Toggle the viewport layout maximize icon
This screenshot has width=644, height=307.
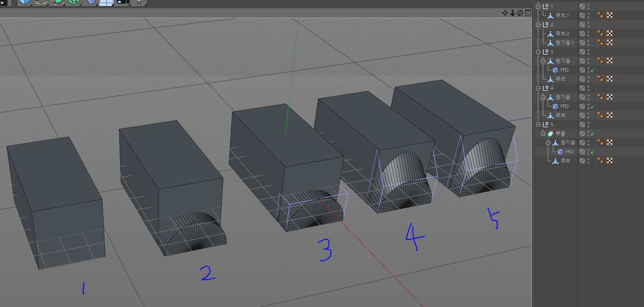tap(528, 13)
